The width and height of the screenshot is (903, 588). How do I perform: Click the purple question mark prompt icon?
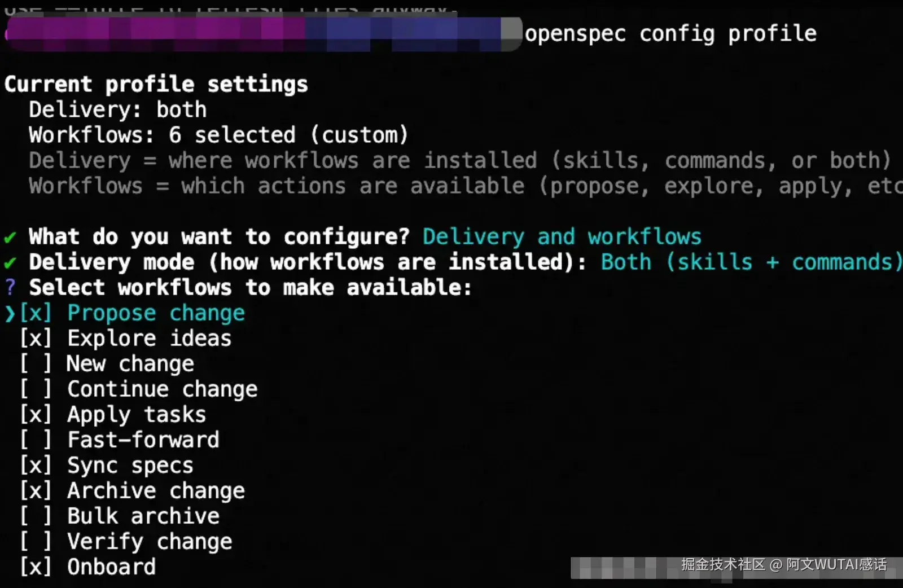click(10, 287)
